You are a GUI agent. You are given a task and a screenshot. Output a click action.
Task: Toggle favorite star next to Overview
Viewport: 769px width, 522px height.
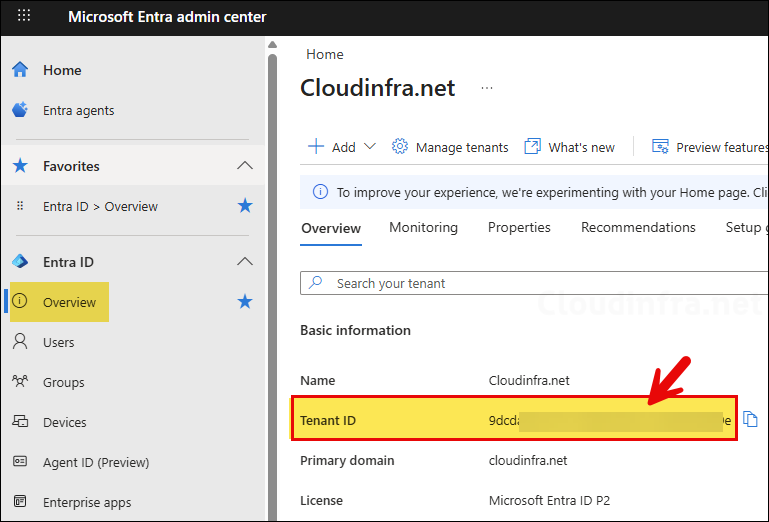coord(245,302)
